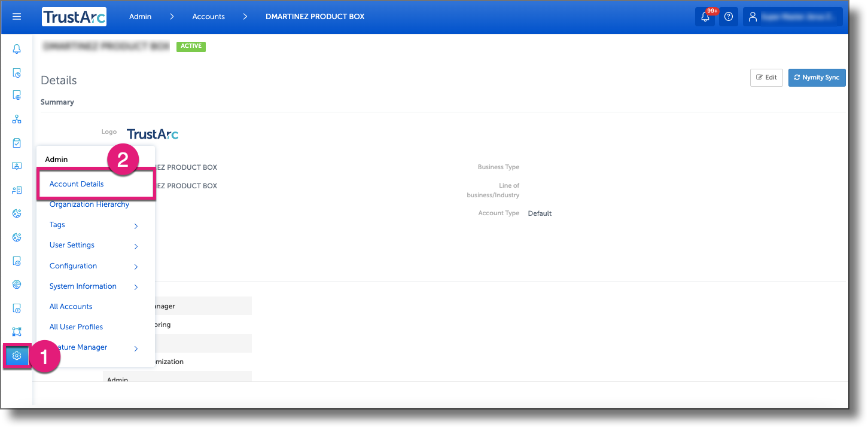This screenshot has width=868, height=428.
Task: Toggle the sidebar using the hamburger icon
Action: pyautogui.click(x=16, y=16)
